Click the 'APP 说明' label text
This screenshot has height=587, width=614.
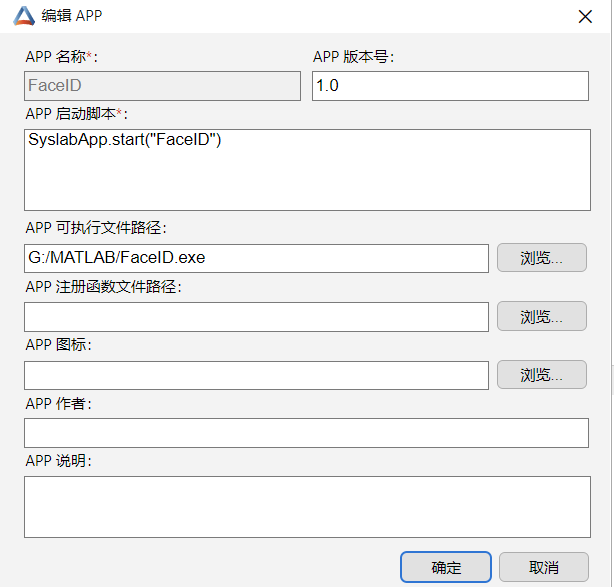[x=58, y=461]
